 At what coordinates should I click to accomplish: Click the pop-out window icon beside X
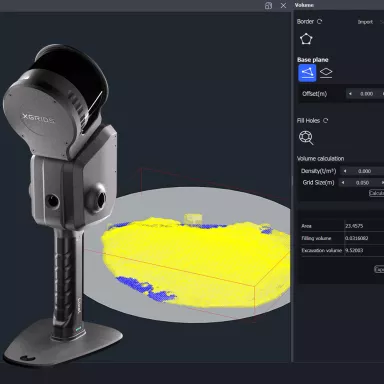268,6
